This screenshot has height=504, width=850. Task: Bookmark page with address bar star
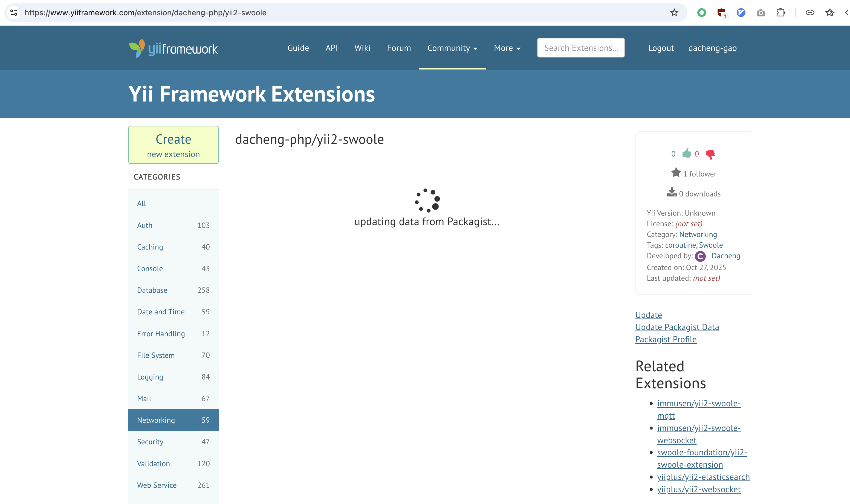(674, 13)
